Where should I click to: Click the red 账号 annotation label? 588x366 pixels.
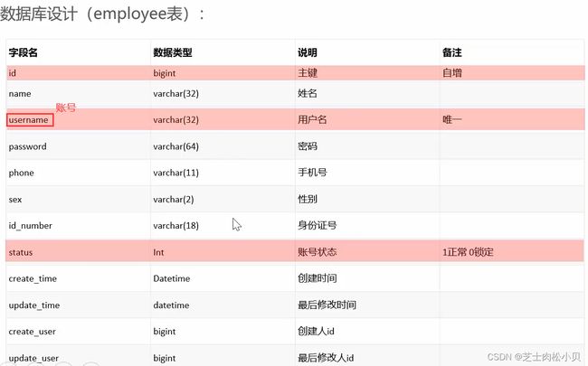pos(66,108)
